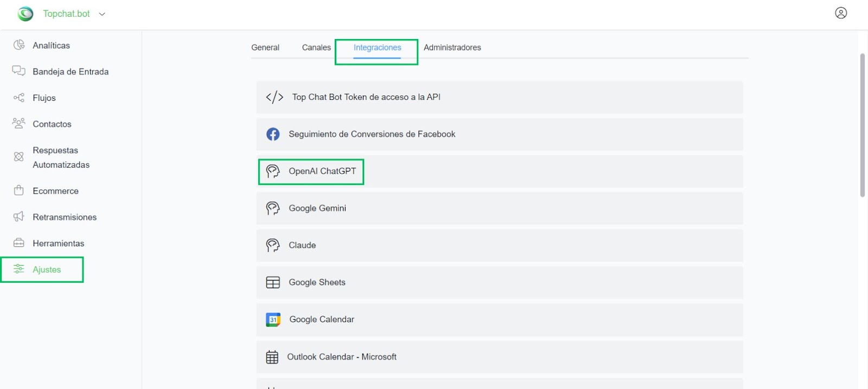
Task: Open the Contactos page
Action: click(x=52, y=124)
